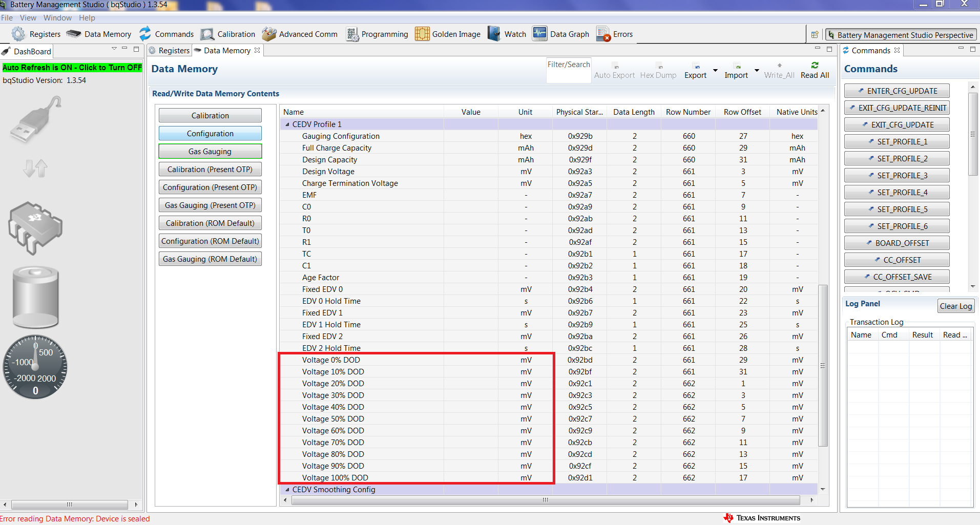Toggle Auto Refresh off
The width and height of the screenshot is (980, 525).
coord(72,68)
